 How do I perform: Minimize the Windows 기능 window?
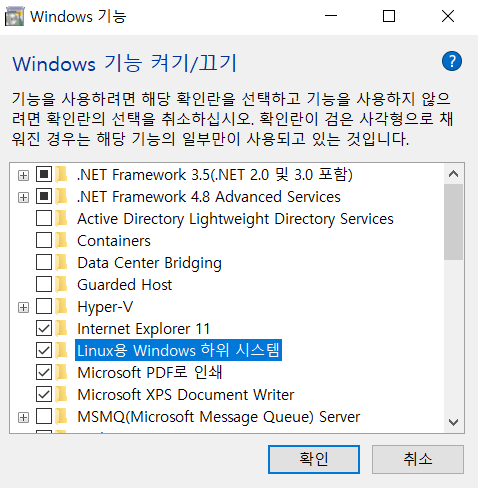pyautogui.click(x=331, y=16)
